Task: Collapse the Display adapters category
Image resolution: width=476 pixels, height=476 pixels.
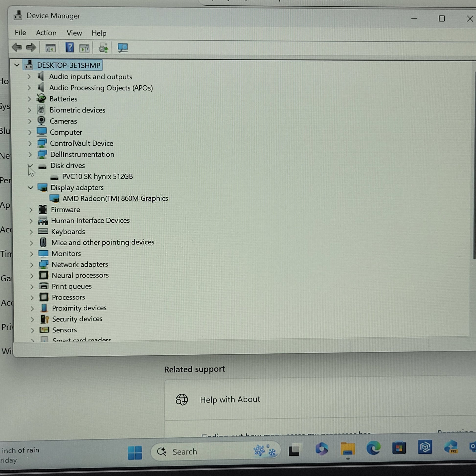Action: pos(30,188)
